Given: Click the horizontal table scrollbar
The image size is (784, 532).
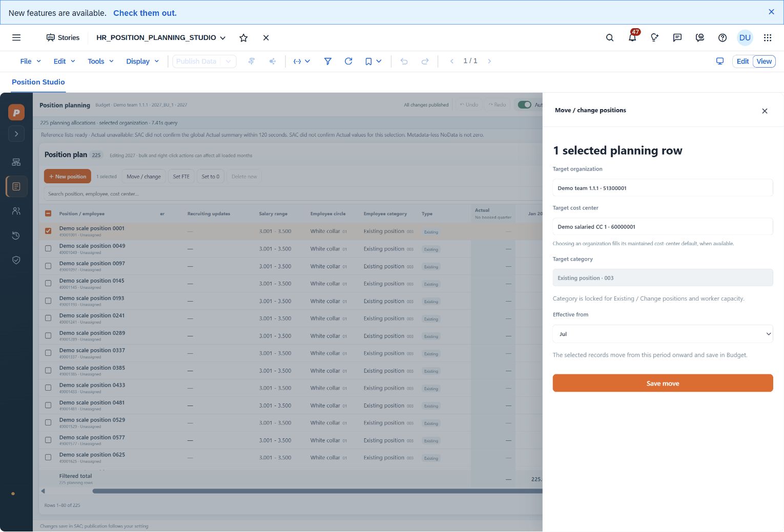Looking at the screenshot, I should pyautogui.click(x=317, y=491).
